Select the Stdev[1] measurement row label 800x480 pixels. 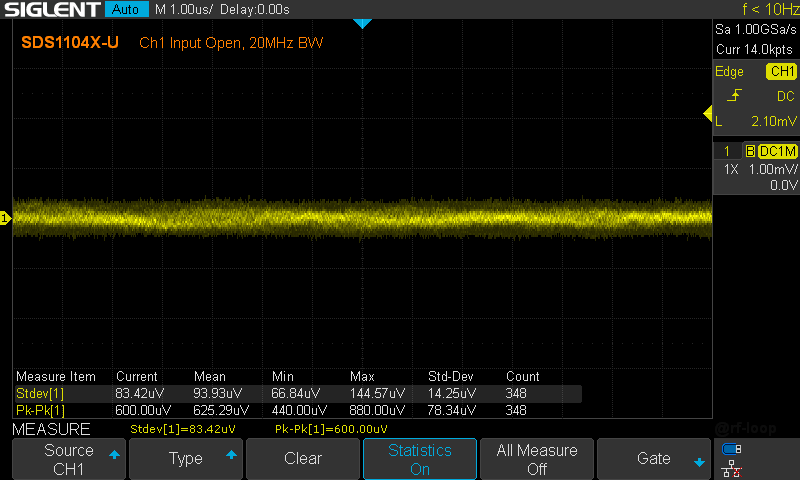(x=40, y=393)
